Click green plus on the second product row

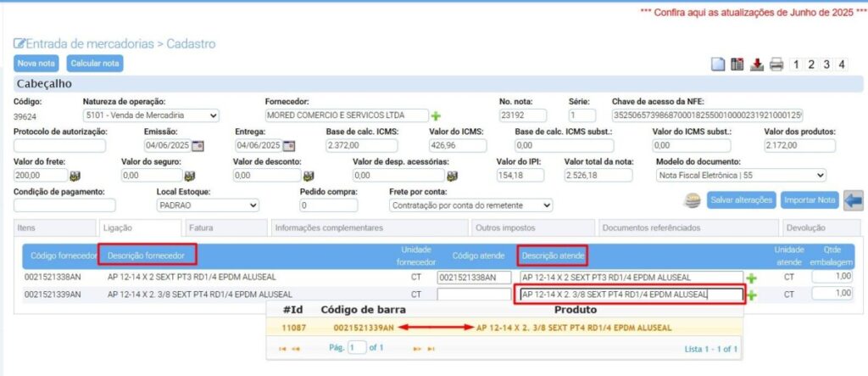[x=751, y=295]
